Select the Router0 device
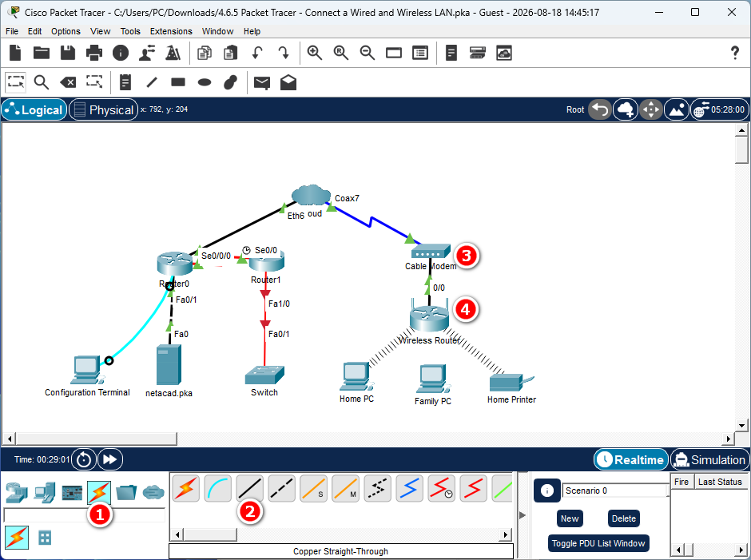Image resolution: width=751 pixels, height=560 pixels. click(x=174, y=263)
